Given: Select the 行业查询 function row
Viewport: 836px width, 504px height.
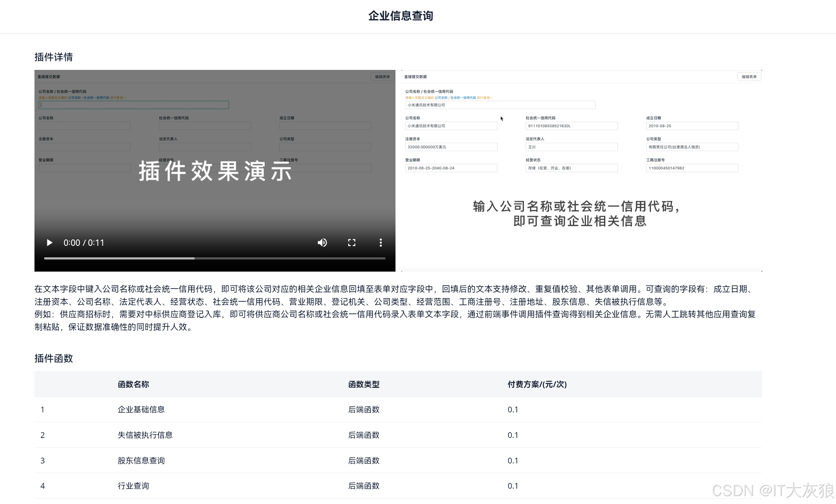Looking at the screenshot, I should tap(133, 486).
